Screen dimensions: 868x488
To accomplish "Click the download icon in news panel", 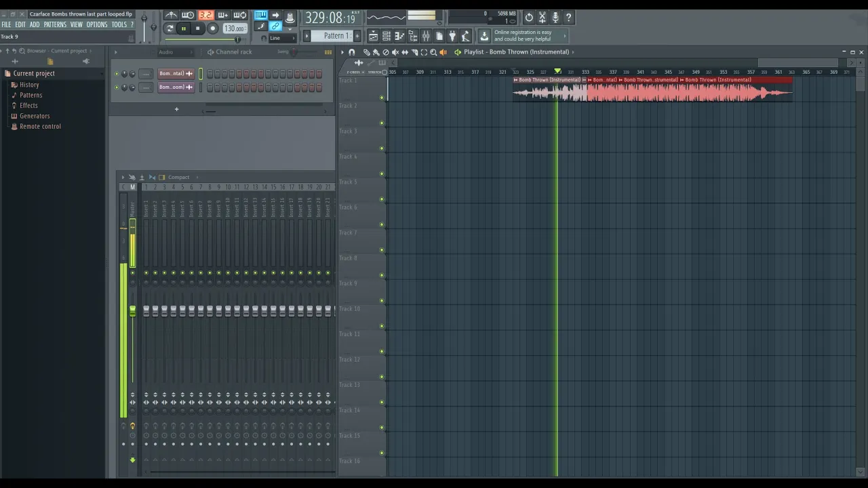I will point(484,36).
